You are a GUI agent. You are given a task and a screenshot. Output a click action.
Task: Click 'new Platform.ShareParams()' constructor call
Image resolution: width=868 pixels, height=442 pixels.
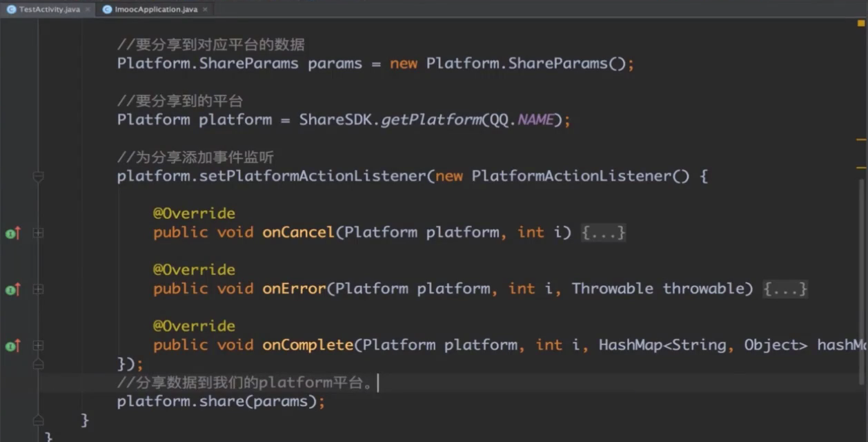[507, 64]
